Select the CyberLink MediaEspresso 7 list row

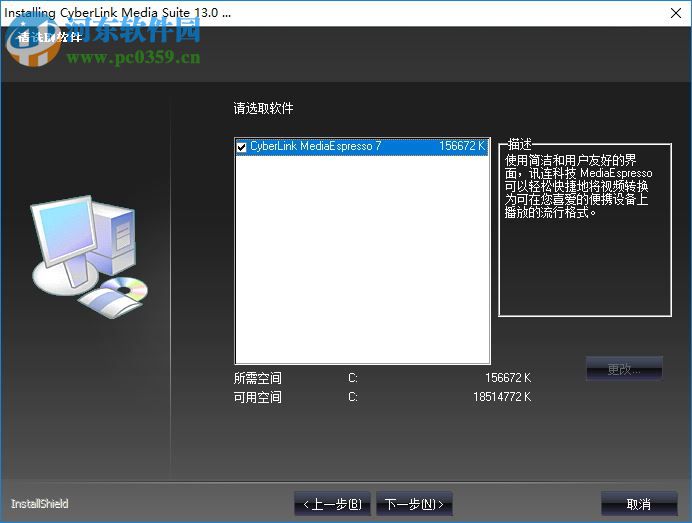(x=362, y=147)
